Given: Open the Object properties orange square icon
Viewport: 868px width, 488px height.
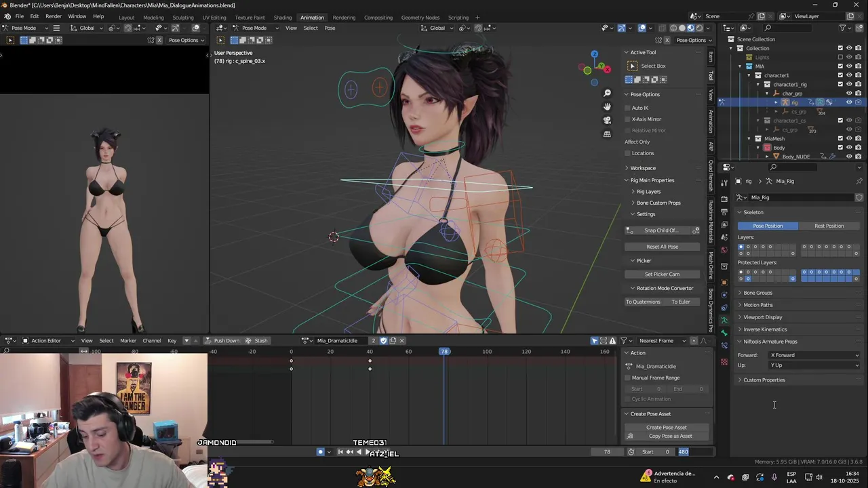Looking at the screenshot, I should (724, 282).
